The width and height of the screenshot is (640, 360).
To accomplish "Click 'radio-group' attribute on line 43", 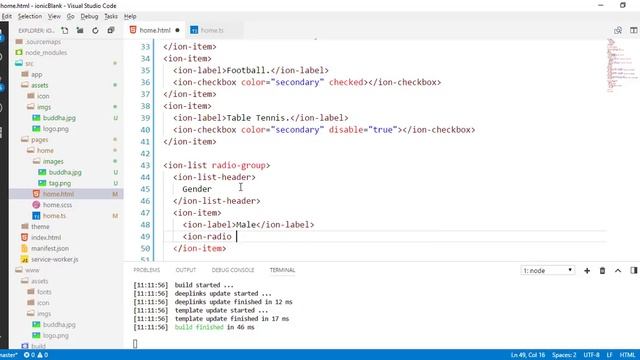I will (x=238, y=165).
